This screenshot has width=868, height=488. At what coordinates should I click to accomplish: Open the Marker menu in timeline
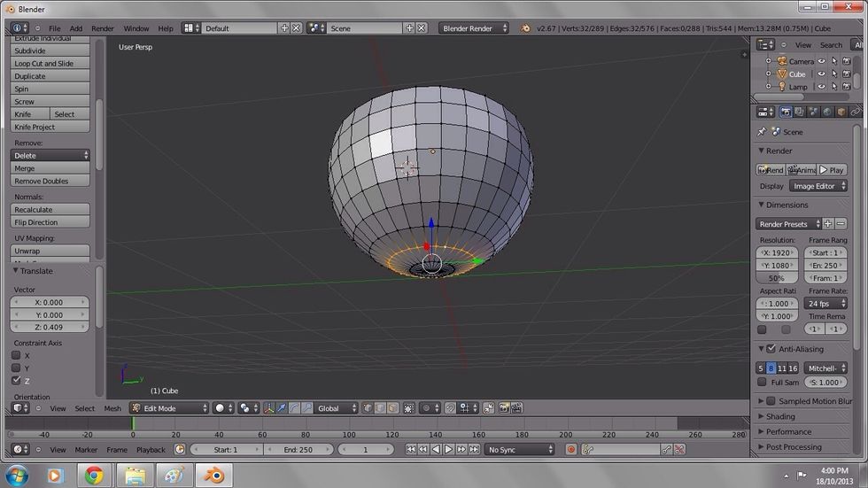pos(86,450)
